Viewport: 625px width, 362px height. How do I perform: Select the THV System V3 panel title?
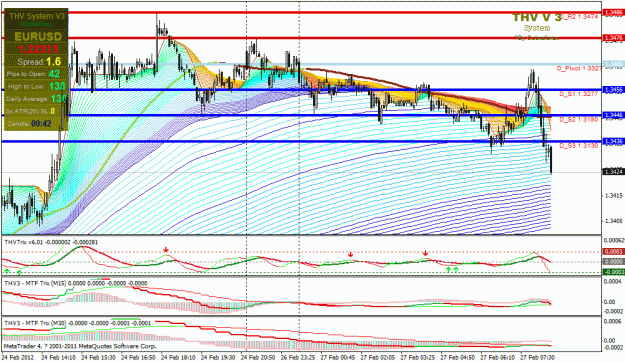click(x=37, y=16)
